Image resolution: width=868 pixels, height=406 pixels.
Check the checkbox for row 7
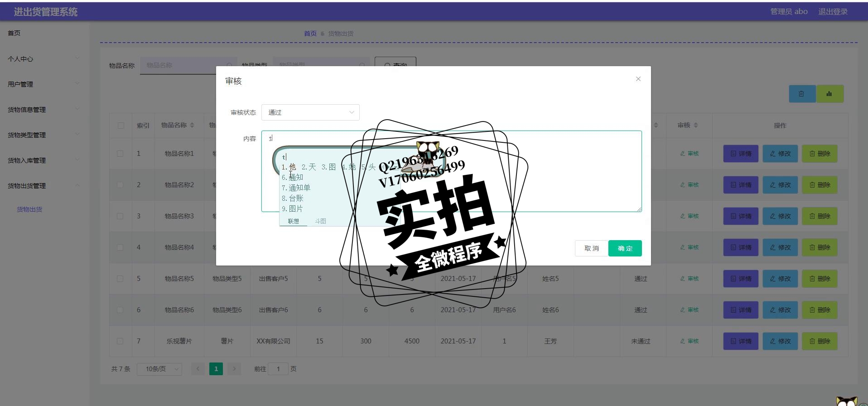pyautogui.click(x=120, y=341)
